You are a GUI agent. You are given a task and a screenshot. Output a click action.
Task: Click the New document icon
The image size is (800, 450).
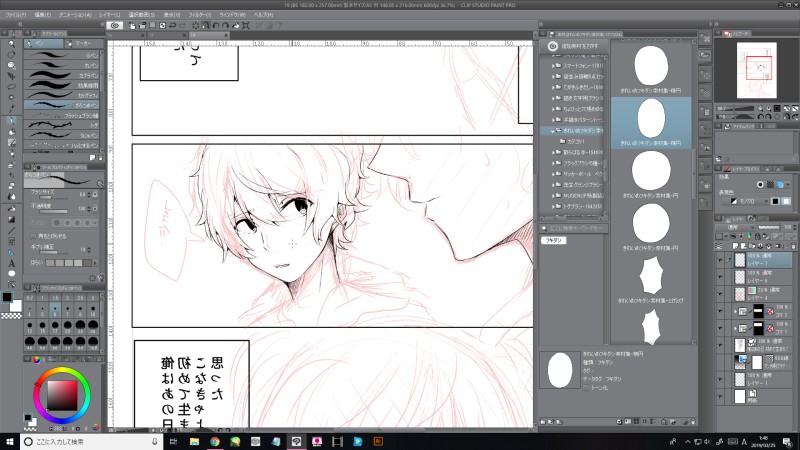pyautogui.click(x=132, y=25)
